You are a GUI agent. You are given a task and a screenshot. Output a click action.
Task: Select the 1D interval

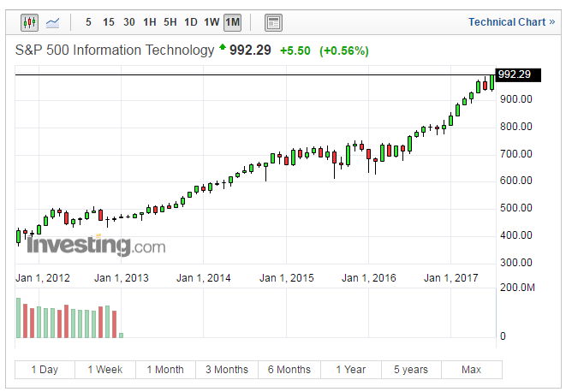click(190, 22)
